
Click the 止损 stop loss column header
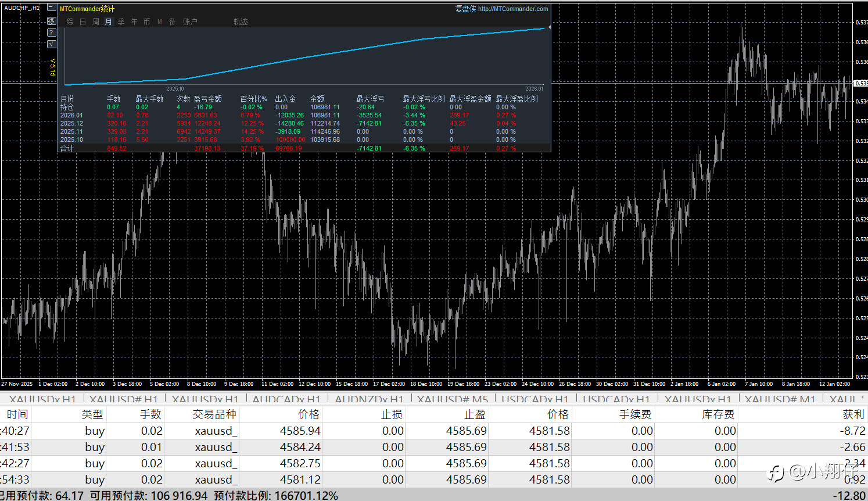point(392,414)
